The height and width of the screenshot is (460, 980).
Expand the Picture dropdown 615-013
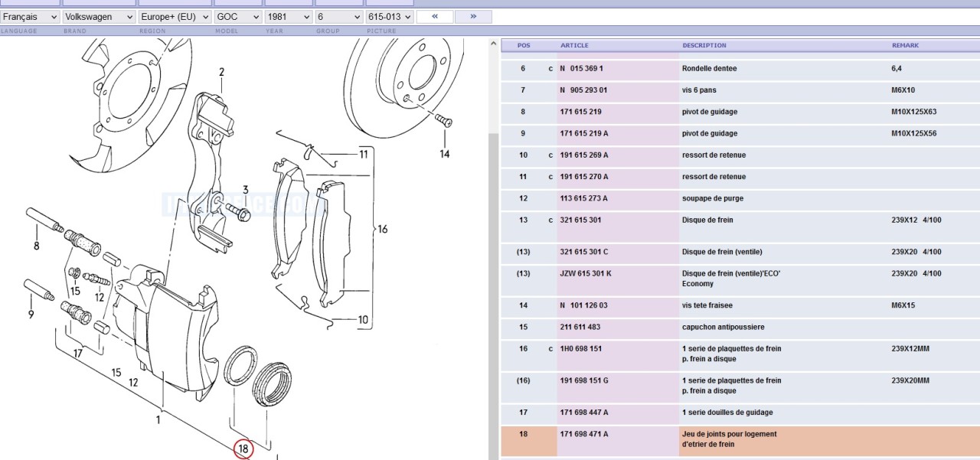(390, 16)
